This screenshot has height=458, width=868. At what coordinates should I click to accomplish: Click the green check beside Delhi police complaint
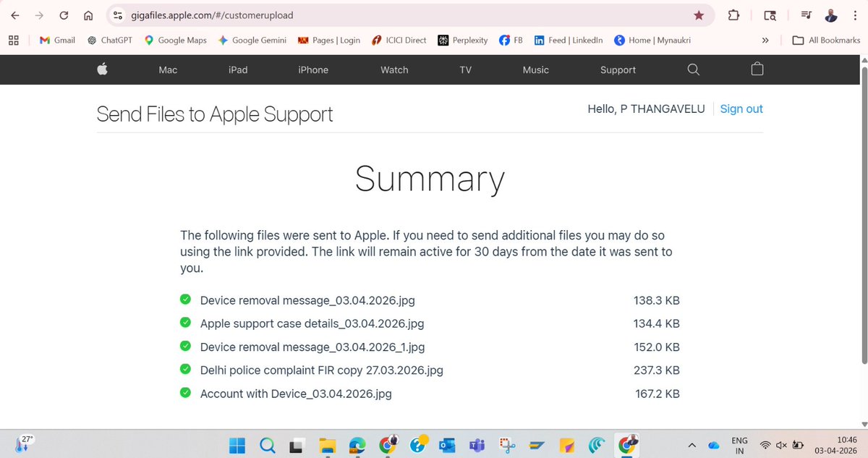click(185, 369)
